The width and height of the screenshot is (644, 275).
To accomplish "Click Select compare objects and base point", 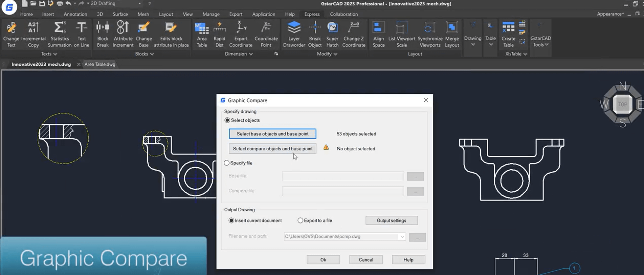I will [x=272, y=149].
